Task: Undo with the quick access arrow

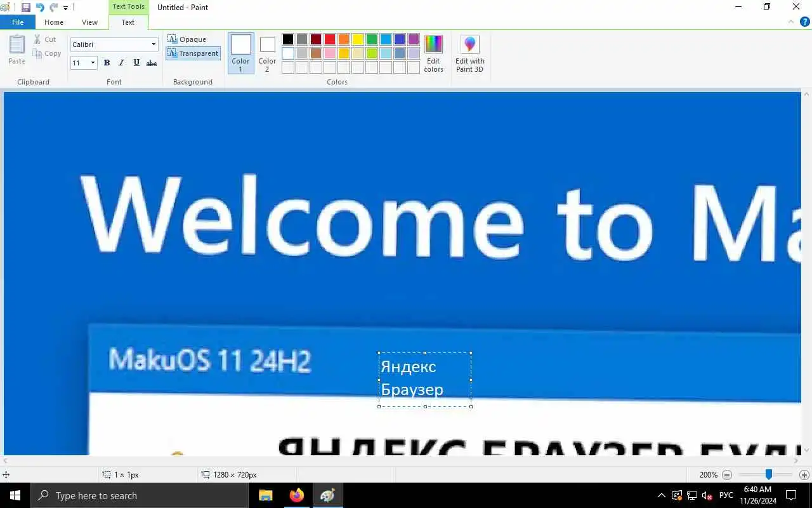Action: click(x=40, y=8)
